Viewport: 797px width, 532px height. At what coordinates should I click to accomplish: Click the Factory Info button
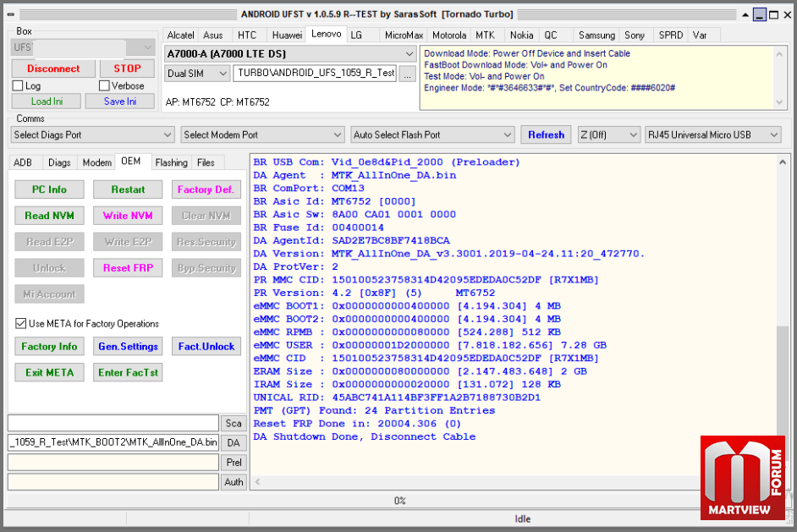[49, 347]
